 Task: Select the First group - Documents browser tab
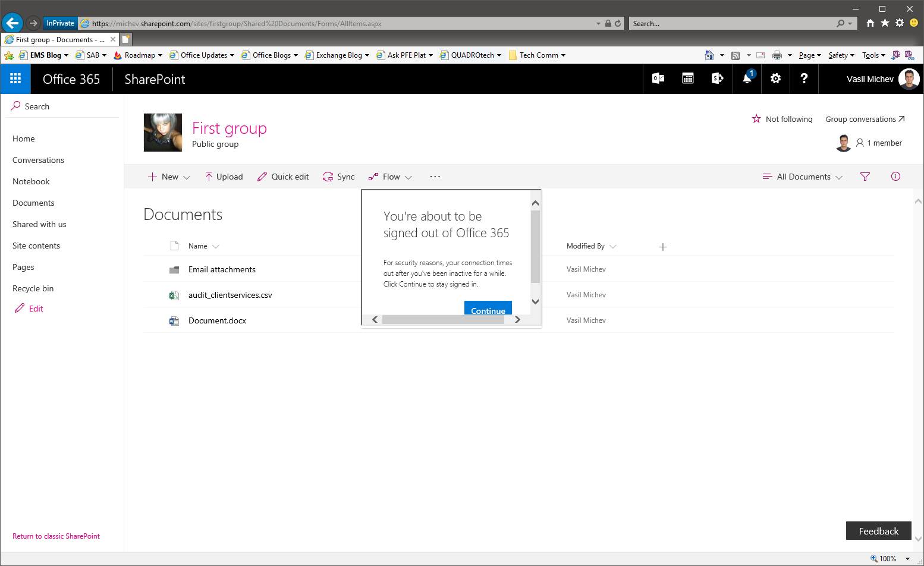tap(59, 39)
